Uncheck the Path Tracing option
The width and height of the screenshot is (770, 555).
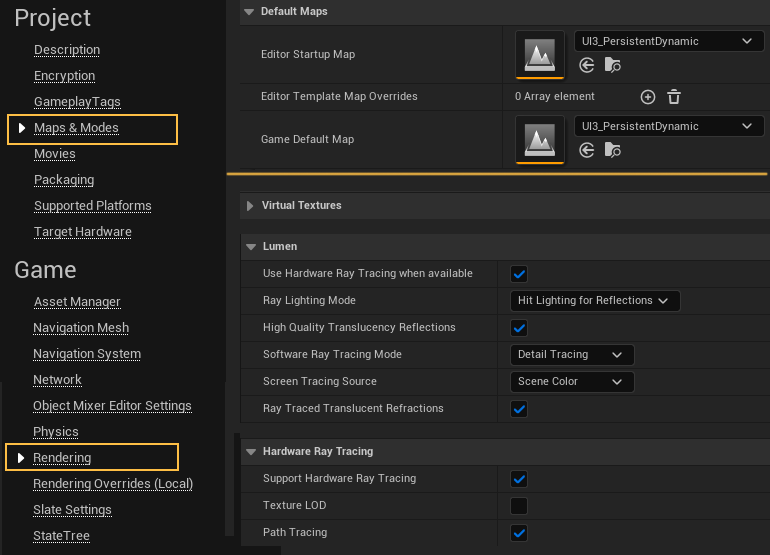pos(519,533)
